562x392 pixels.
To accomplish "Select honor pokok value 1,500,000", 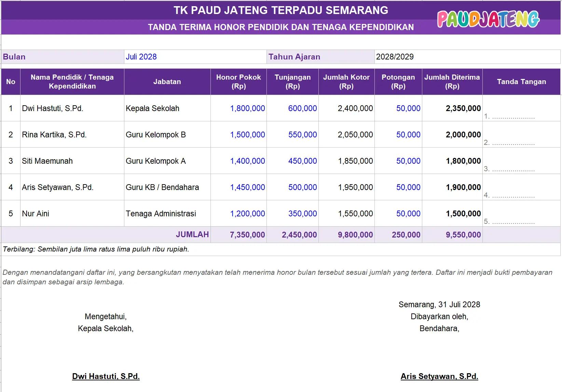I will tap(238, 135).
